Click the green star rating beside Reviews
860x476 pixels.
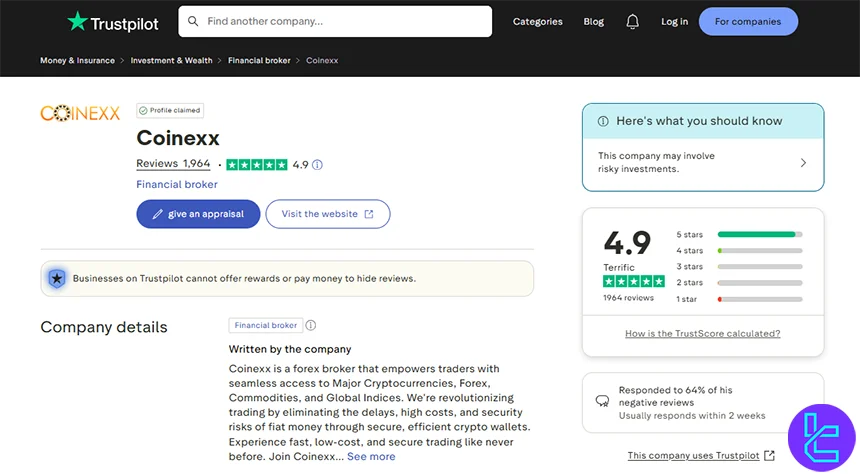(257, 165)
